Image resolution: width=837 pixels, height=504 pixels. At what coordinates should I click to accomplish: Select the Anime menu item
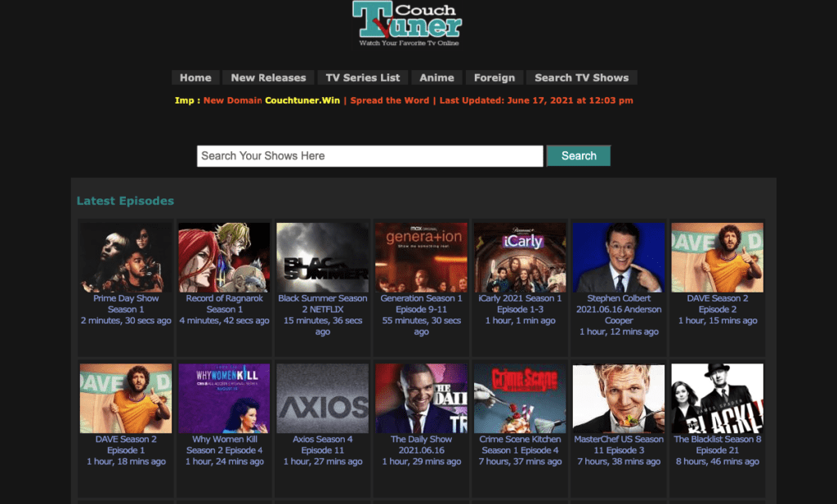pyautogui.click(x=436, y=78)
